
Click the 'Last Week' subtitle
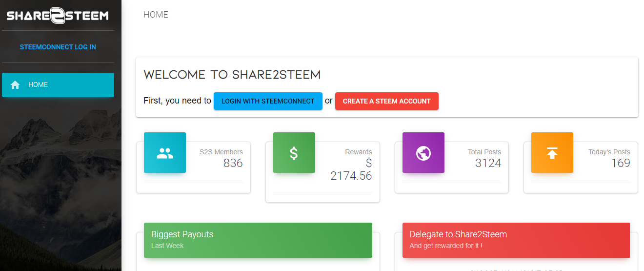(167, 246)
